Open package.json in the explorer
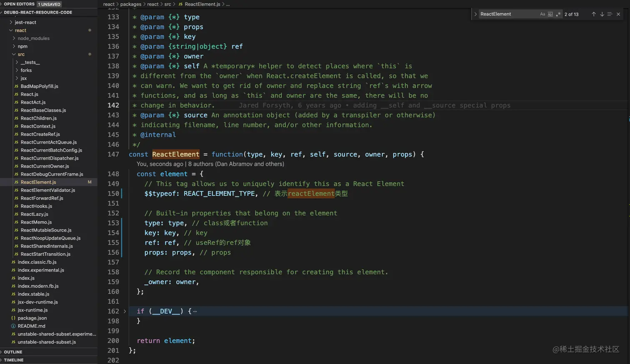 [32, 318]
